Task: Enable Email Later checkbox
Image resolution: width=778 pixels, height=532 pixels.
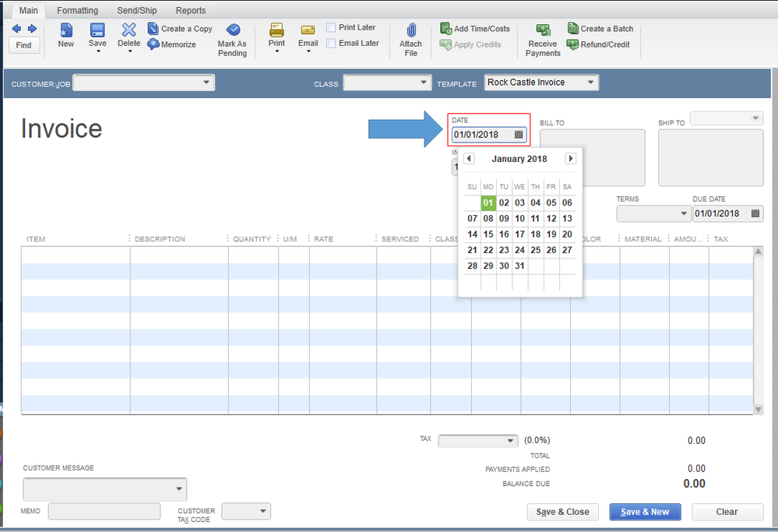Action: 331,43
